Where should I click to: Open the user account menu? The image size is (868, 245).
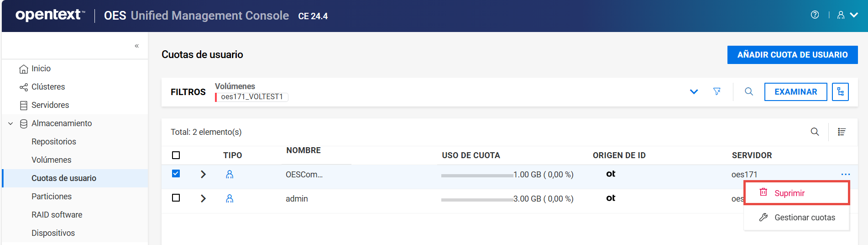(847, 15)
